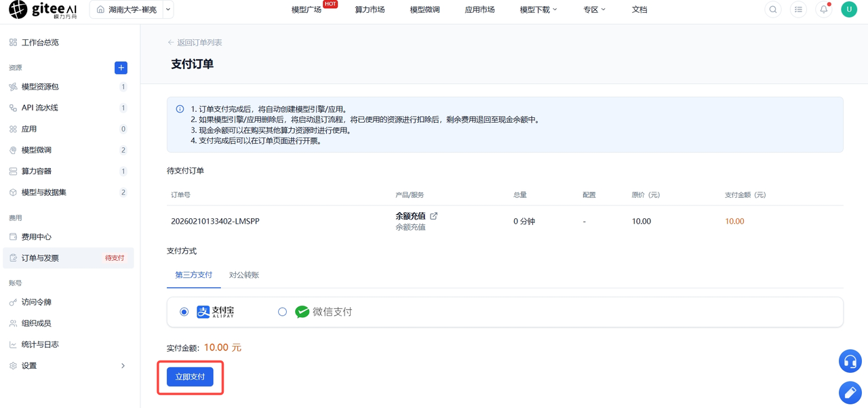The width and height of the screenshot is (868, 408).
Task: Click the 订单号 column header
Action: (180, 195)
